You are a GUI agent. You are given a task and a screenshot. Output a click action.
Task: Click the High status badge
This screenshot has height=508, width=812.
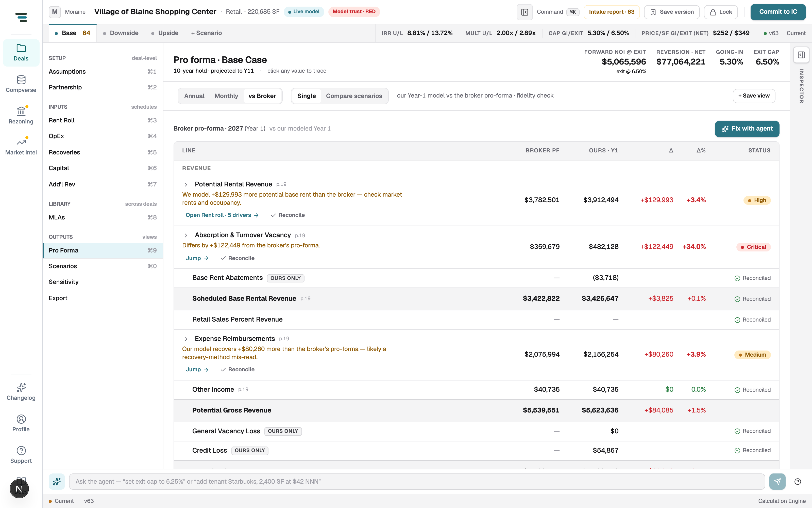(x=757, y=200)
